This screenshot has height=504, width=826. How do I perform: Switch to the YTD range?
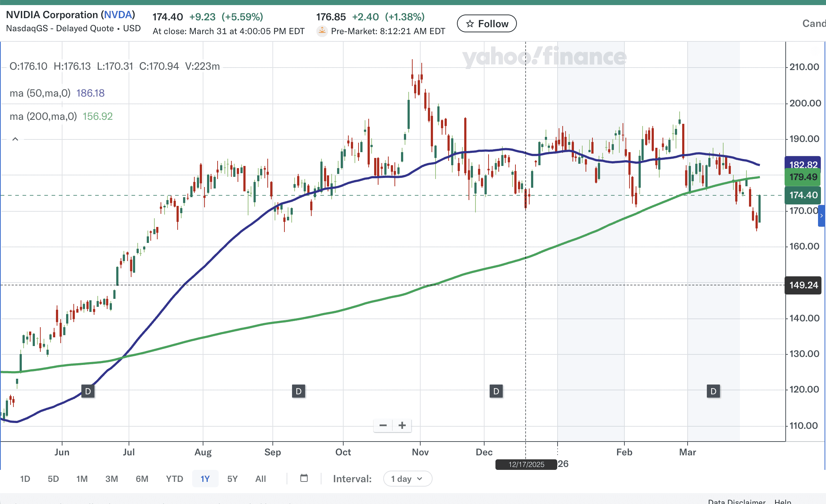(174, 479)
